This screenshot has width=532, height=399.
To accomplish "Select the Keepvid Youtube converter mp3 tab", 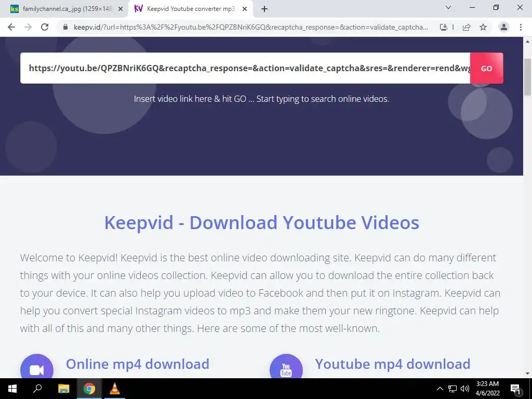I will coord(191,9).
